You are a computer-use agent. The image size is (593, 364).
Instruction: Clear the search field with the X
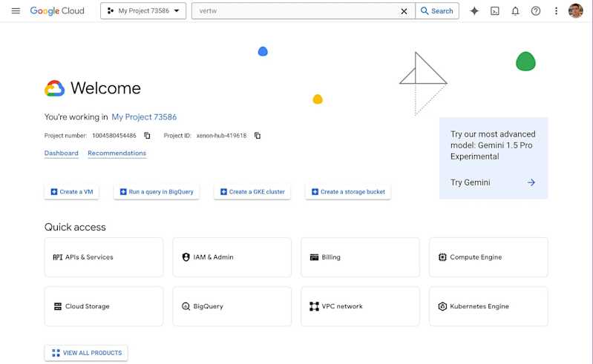(x=404, y=11)
